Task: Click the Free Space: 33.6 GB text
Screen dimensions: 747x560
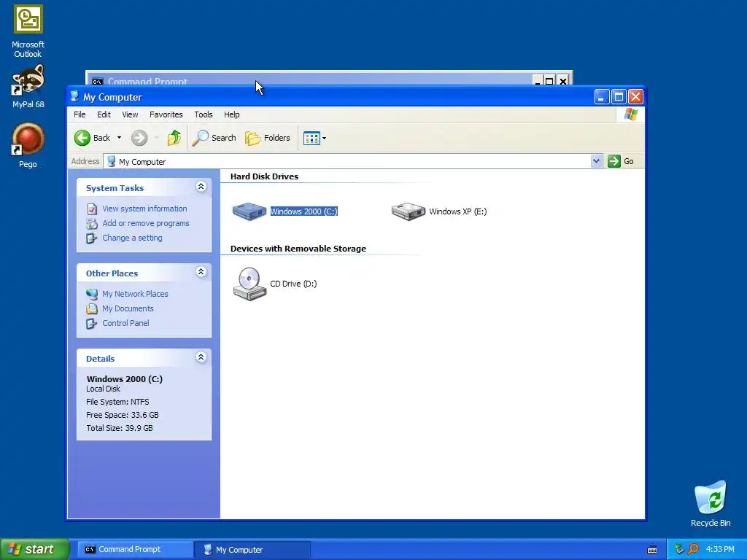Action: [x=123, y=415]
